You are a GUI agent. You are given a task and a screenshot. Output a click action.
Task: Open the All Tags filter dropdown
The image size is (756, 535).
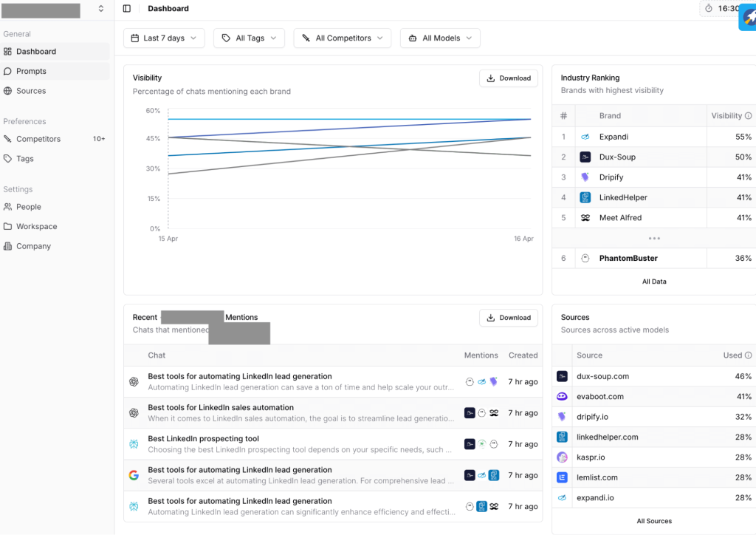point(250,38)
